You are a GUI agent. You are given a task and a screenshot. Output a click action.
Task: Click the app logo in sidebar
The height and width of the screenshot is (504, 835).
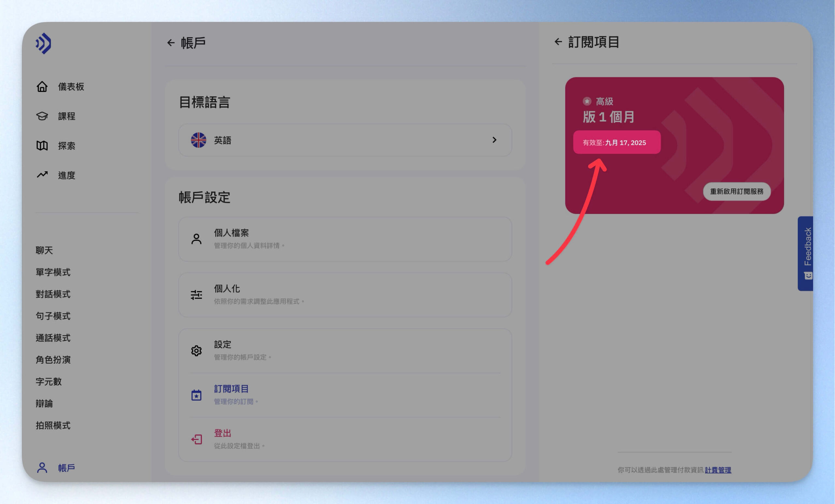click(x=43, y=43)
